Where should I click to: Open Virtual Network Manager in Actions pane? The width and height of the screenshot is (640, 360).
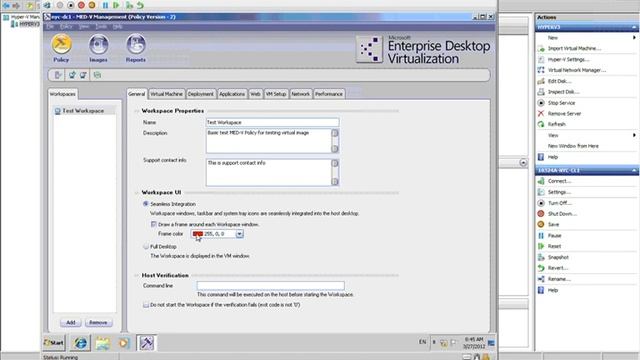tap(576, 70)
